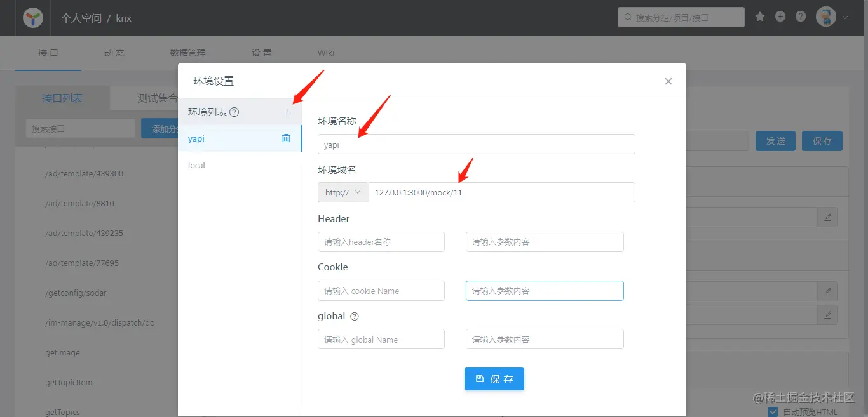Screen dimensions: 868x417
Task: Open /ad/template/439300 interface
Action: pyautogui.click(x=84, y=173)
